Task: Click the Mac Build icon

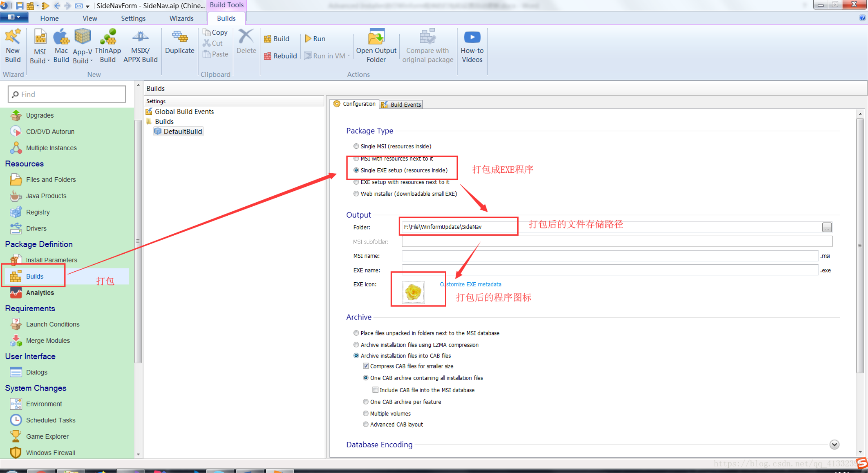Action: (x=61, y=37)
